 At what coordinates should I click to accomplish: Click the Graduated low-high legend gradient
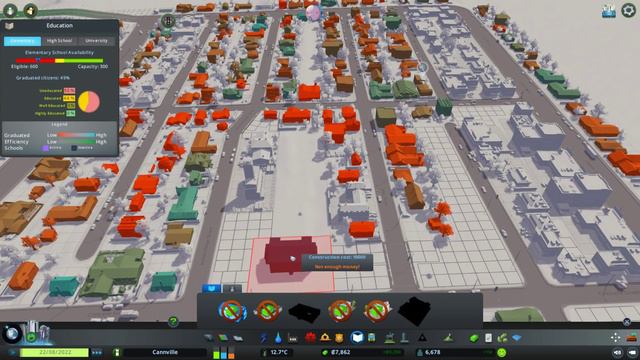coord(76,135)
